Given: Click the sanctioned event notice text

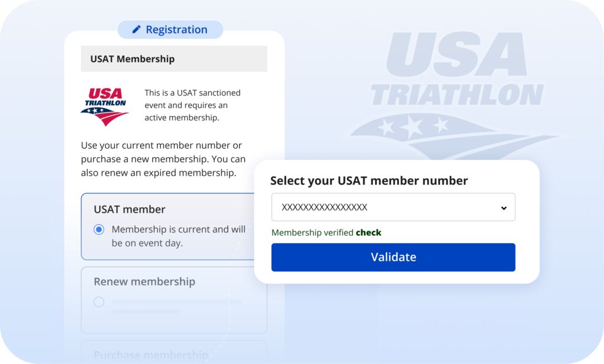Looking at the screenshot, I should [193, 105].
